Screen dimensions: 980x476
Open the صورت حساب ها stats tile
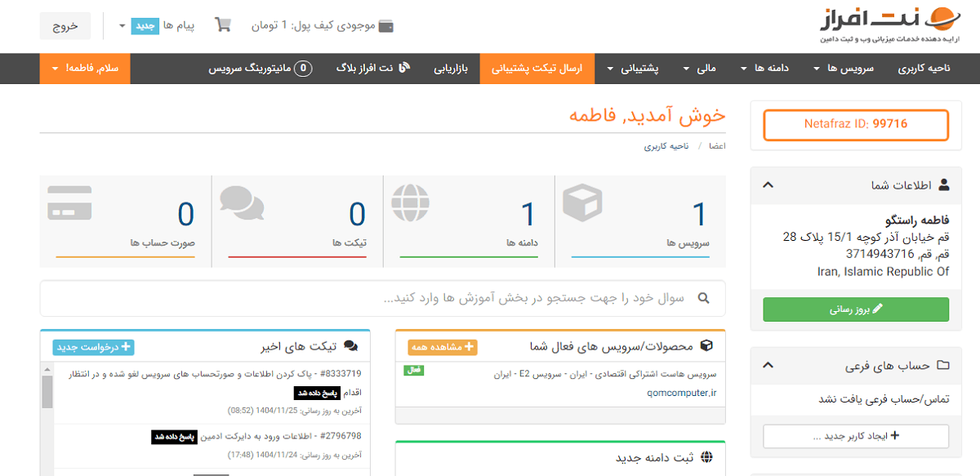click(x=125, y=221)
